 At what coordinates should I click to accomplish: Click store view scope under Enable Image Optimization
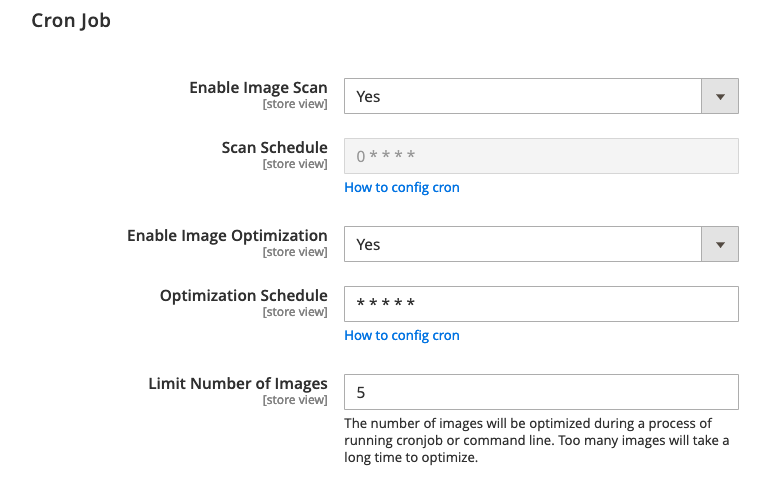tap(295, 252)
